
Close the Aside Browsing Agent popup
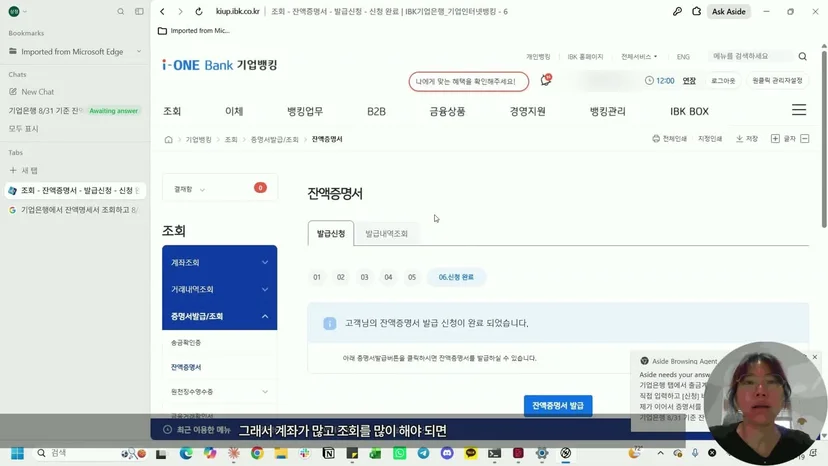tap(815, 357)
